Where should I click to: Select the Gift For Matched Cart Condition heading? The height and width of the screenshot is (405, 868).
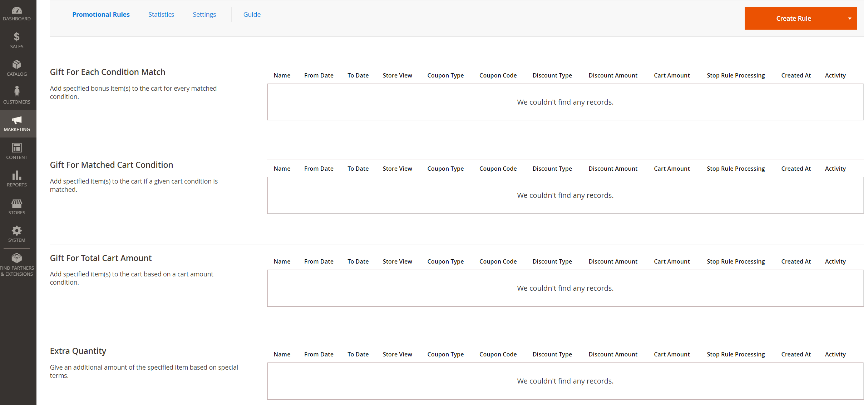coord(112,165)
